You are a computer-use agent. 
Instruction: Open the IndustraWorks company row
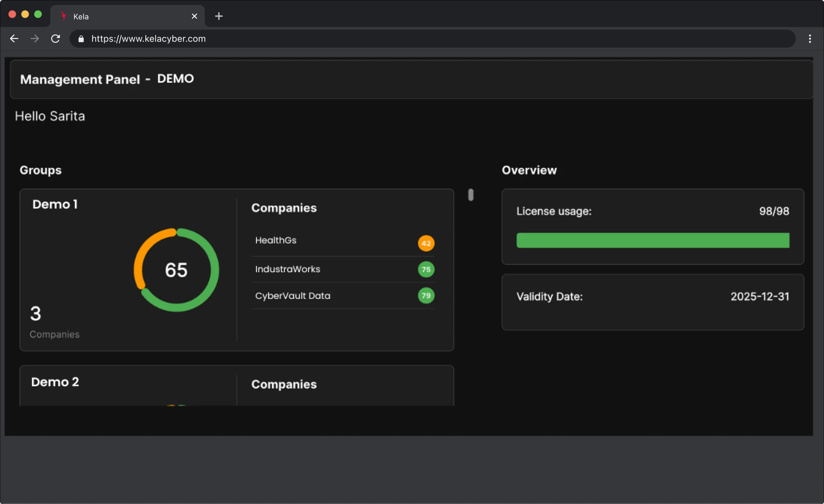(343, 269)
